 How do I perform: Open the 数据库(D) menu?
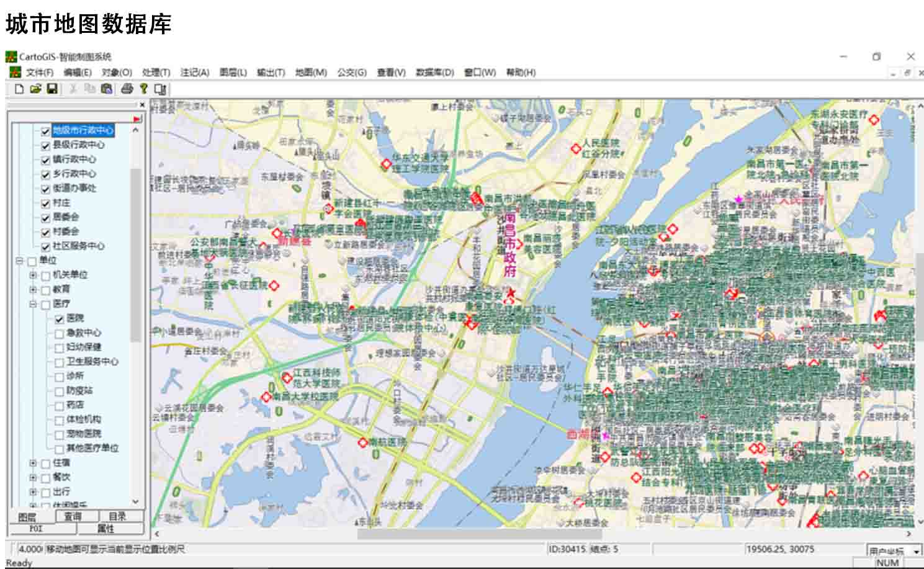tap(434, 73)
